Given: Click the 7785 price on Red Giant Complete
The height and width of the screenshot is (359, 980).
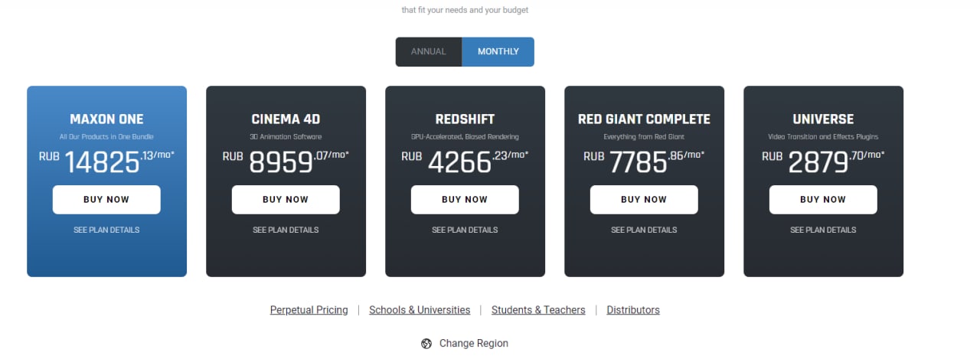Looking at the screenshot, I should click(639, 163).
